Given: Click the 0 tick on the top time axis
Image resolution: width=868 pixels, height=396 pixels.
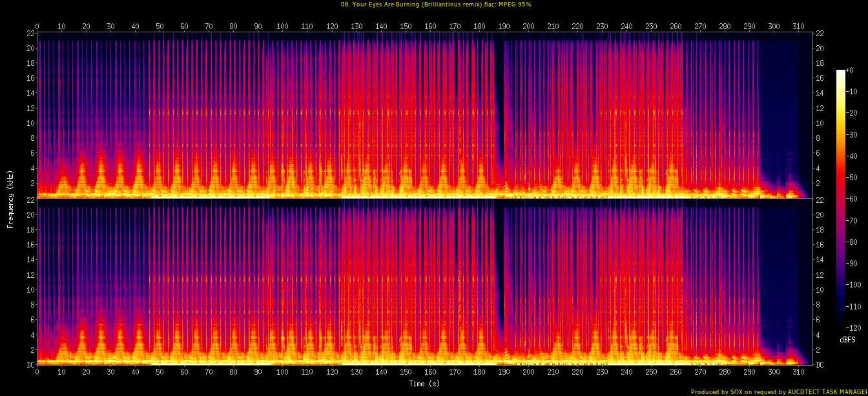Looking at the screenshot, I should click(37, 26).
